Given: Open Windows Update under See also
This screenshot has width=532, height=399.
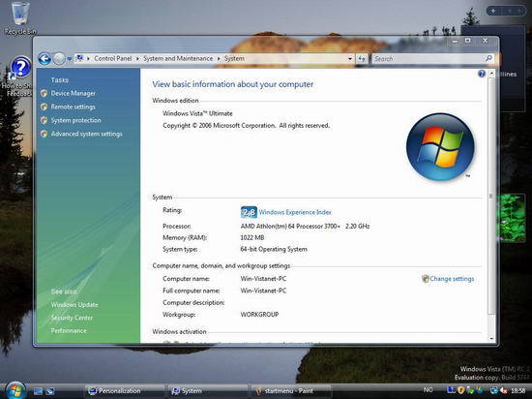Looking at the screenshot, I should [x=74, y=305].
